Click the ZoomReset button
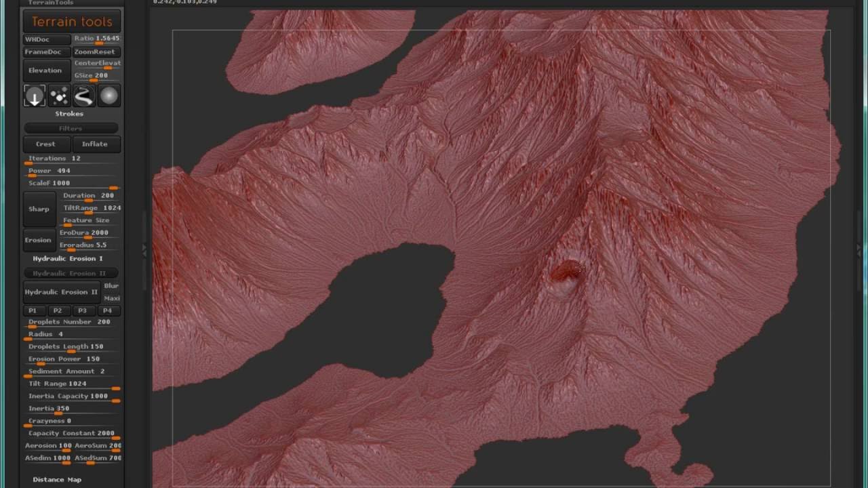The height and width of the screenshot is (488, 868). point(96,52)
